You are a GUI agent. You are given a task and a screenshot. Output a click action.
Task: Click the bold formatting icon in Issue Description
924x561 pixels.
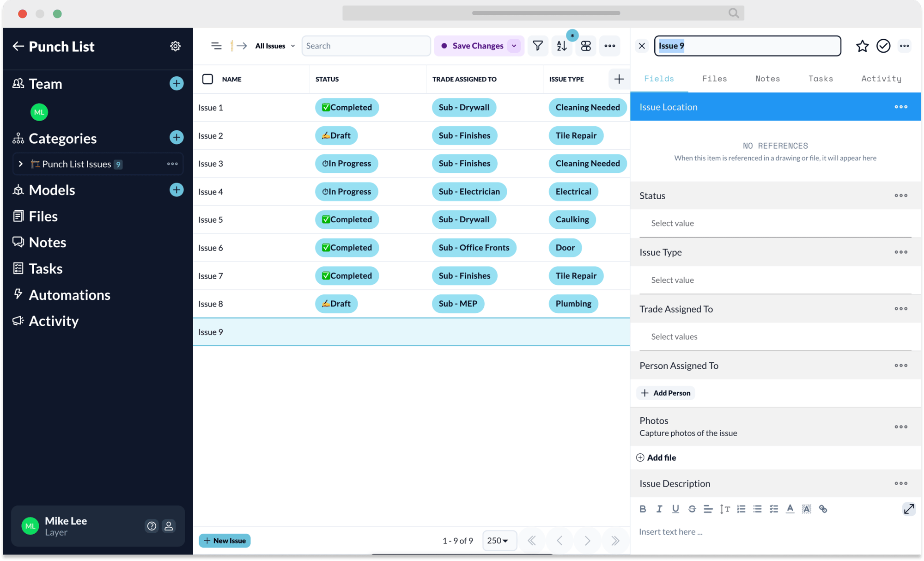644,508
